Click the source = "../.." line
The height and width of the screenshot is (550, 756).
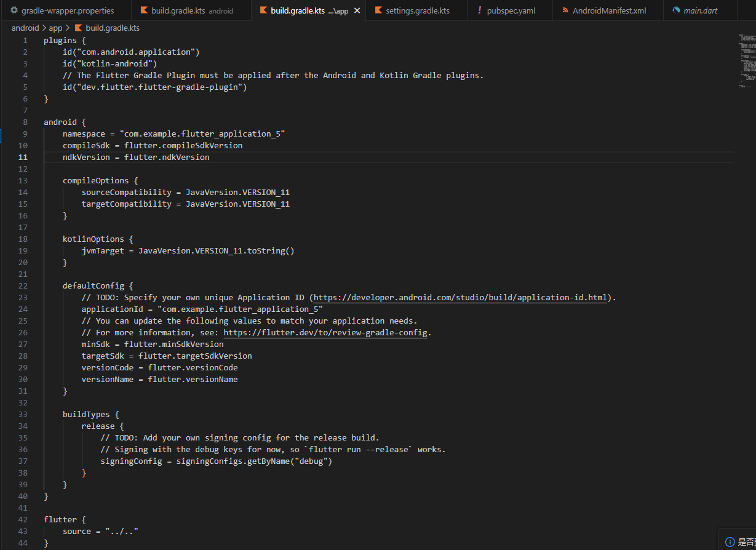[100, 532]
